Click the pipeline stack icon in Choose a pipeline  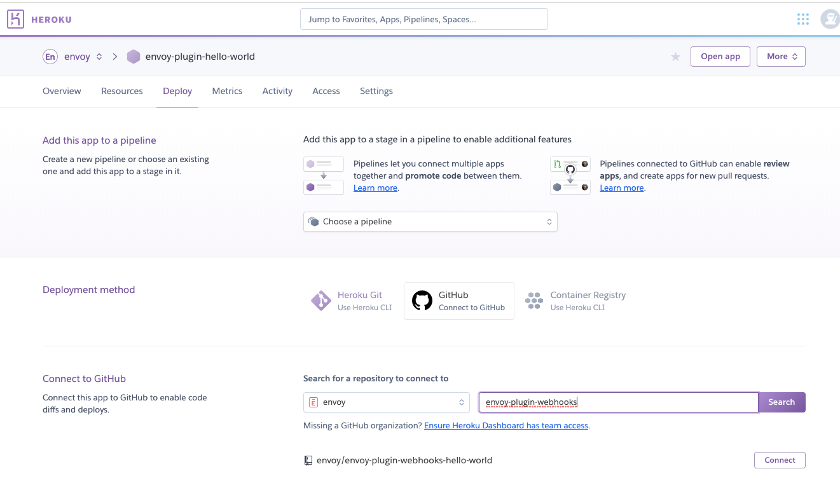coord(313,222)
